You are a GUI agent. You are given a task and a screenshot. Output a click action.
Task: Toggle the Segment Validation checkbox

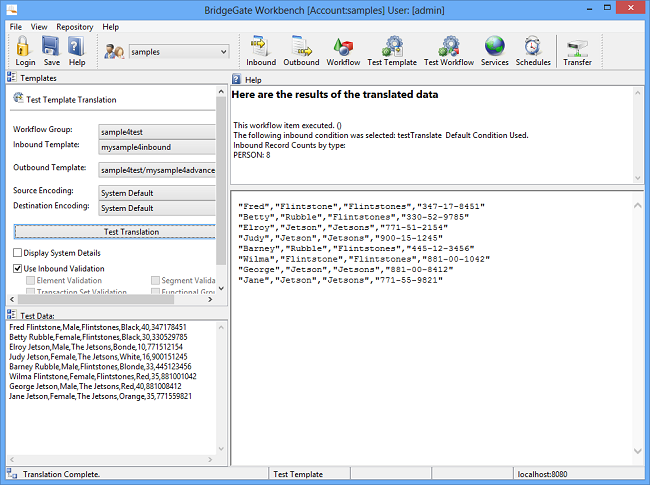[x=155, y=281]
